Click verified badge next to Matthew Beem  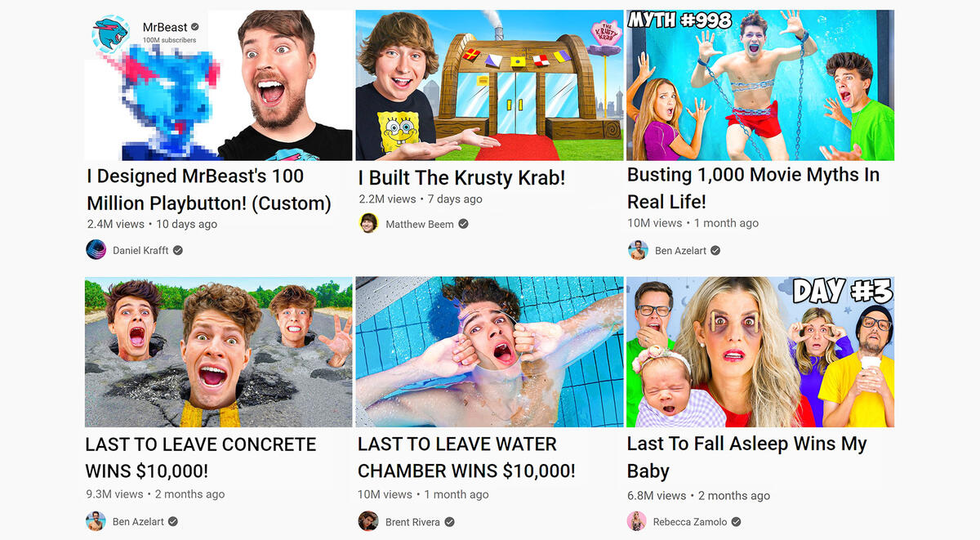pos(464,224)
